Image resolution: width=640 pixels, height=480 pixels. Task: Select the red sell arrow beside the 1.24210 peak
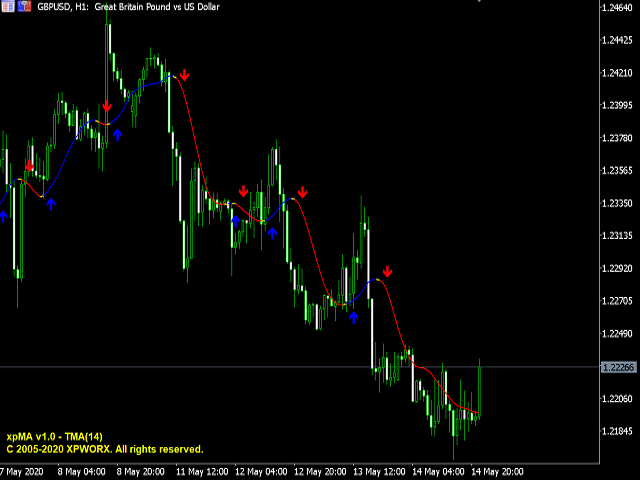pyautogui.click(x=184, y=75)
